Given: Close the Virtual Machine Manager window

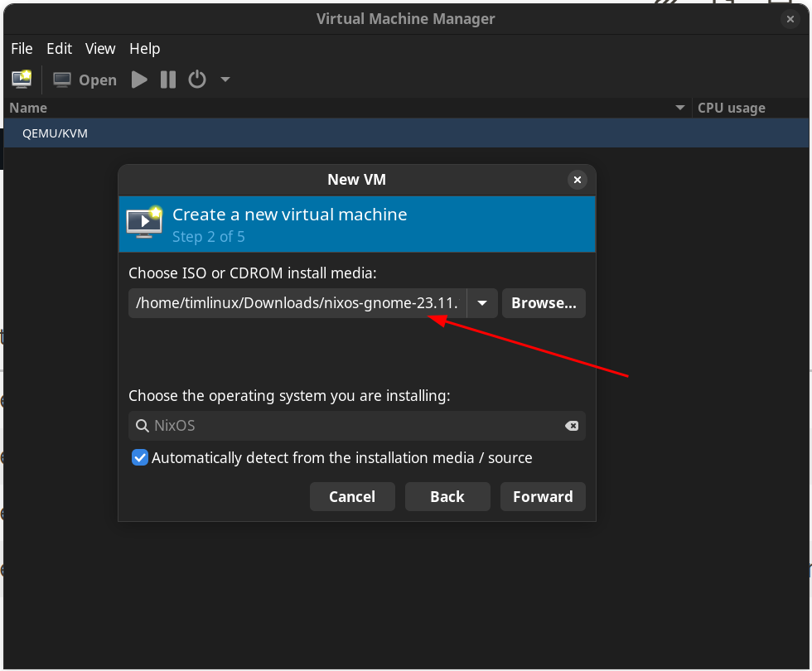Looking at the screenshot, I should click(x=790, y=19).
